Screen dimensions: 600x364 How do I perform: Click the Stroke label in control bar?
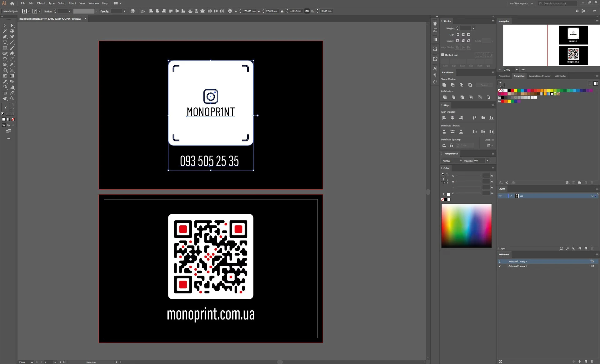point(48,11)
